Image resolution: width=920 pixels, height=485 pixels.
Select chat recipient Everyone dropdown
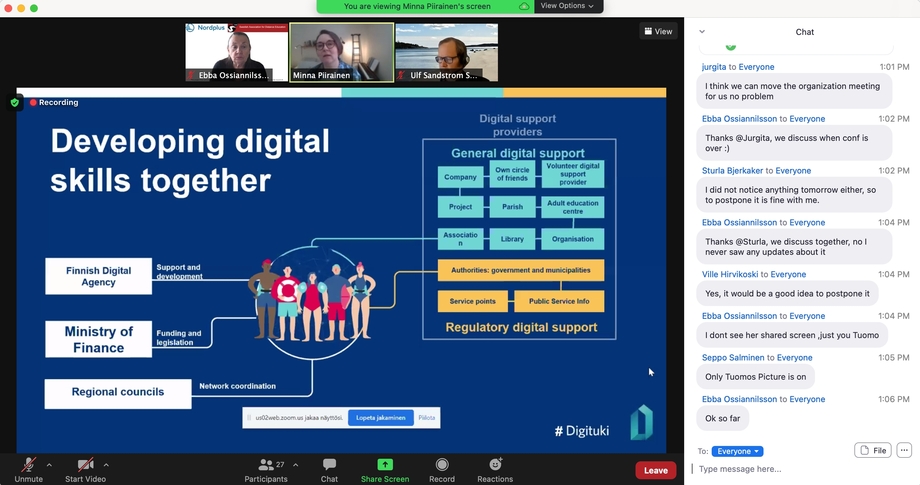pos(737,451)
